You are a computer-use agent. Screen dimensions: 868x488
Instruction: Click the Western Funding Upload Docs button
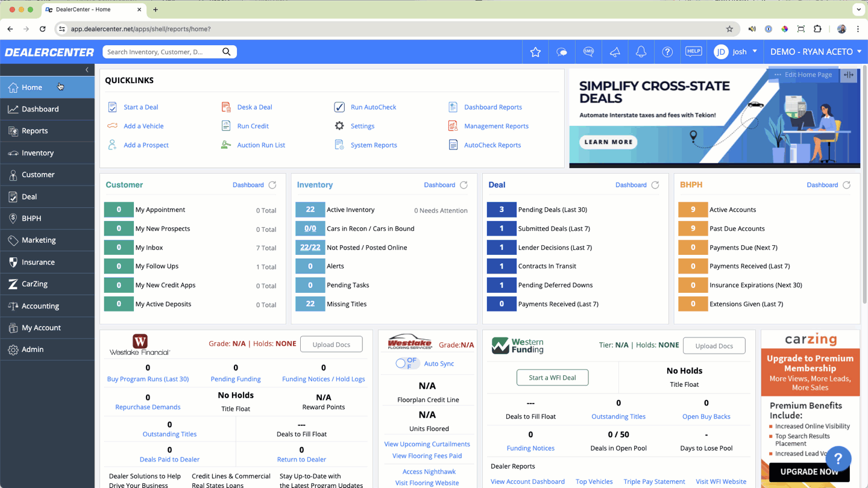click(714, 346)
